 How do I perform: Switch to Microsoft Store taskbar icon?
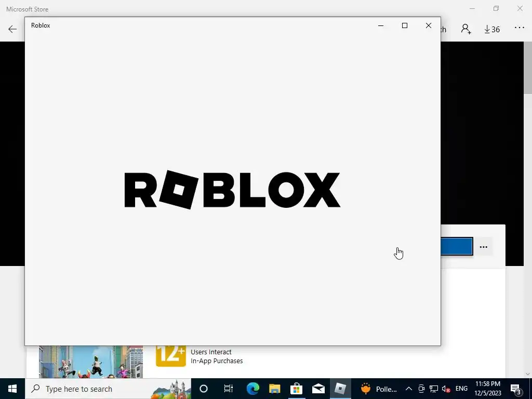click(296, 389)
